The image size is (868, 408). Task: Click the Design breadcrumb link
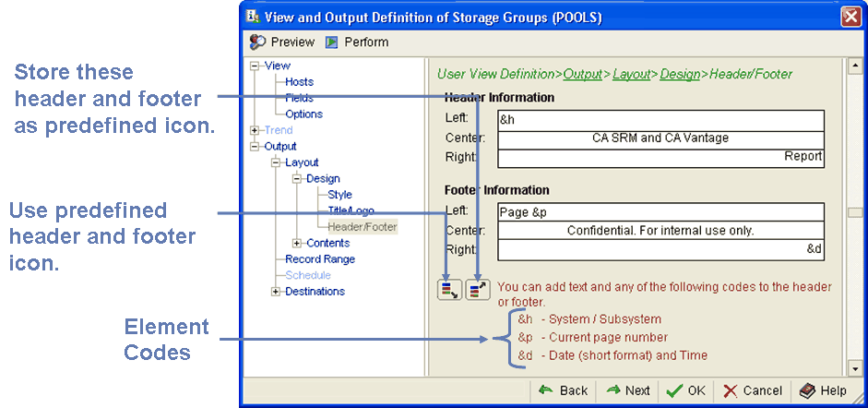click(x=681, y=74)
